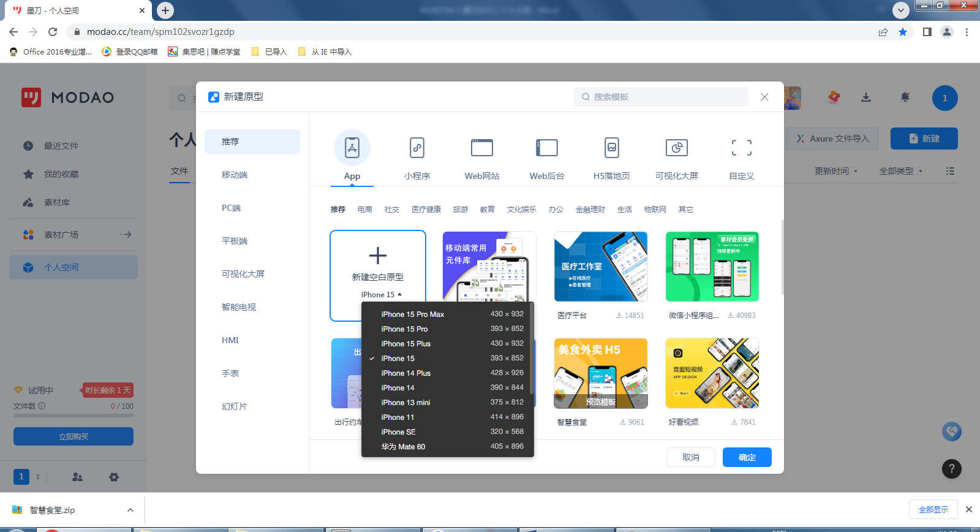Select 华为 Mate 60 option
Viewport: 980px width, 532px height.
coord(448,446)
